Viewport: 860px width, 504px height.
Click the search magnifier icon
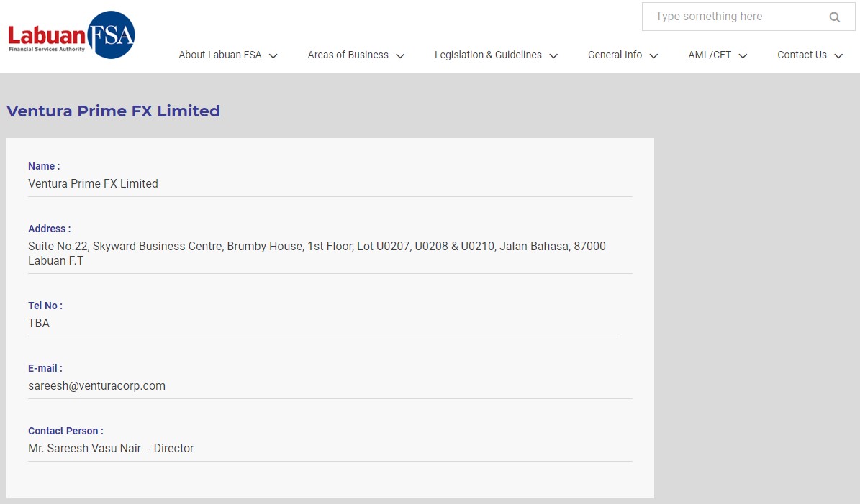[x=834, y=17]
